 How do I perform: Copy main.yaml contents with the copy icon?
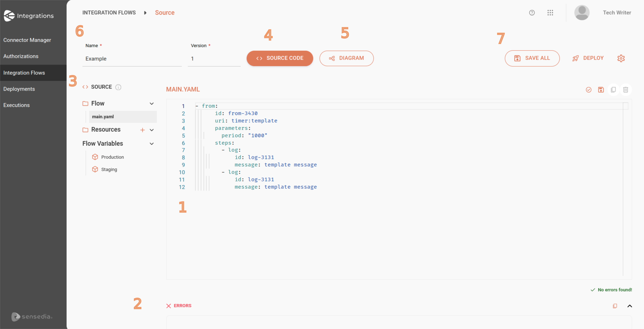tap(613, 90)
